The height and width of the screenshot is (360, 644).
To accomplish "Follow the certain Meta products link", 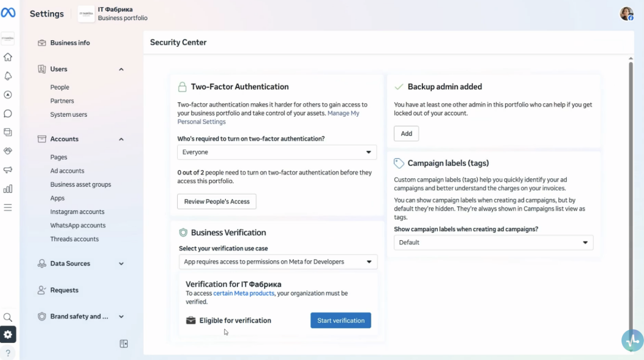I will [243, 293].
